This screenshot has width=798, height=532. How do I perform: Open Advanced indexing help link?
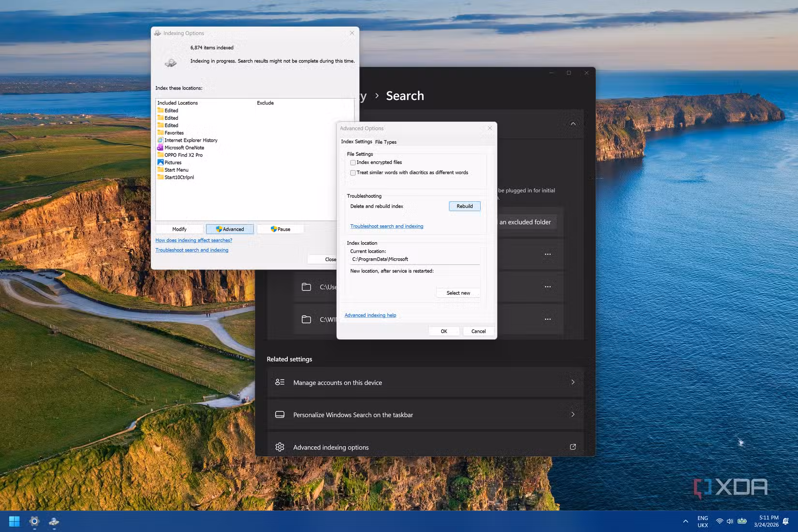click(370, 315)
